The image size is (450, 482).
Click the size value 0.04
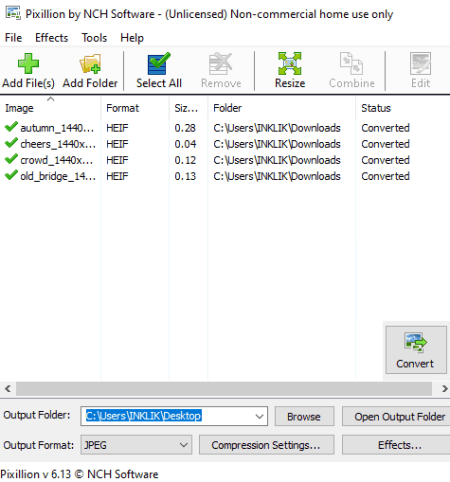click(185, 144)
